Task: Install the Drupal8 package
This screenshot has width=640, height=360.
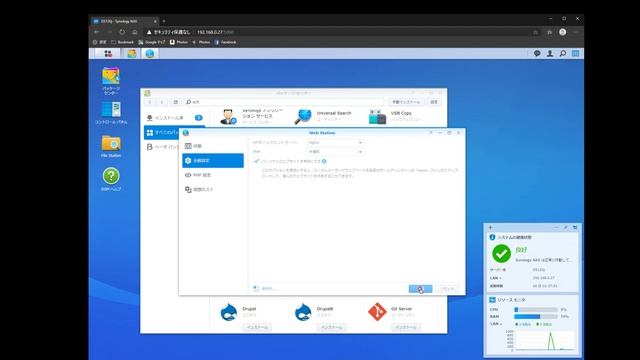Action: coord(331,327)
